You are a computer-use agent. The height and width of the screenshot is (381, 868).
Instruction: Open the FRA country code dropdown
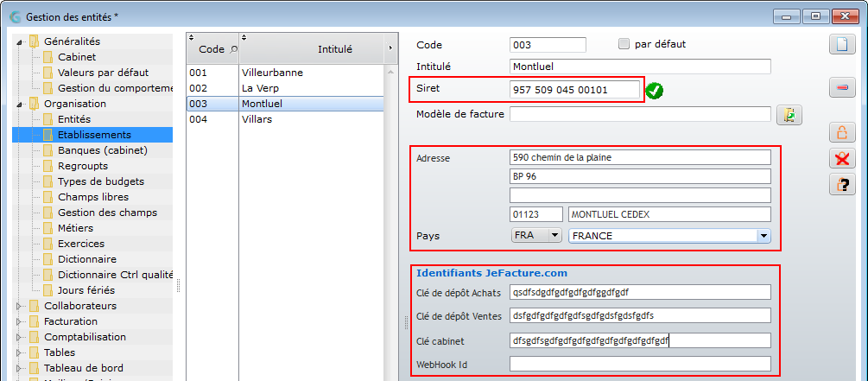[554, 235]
